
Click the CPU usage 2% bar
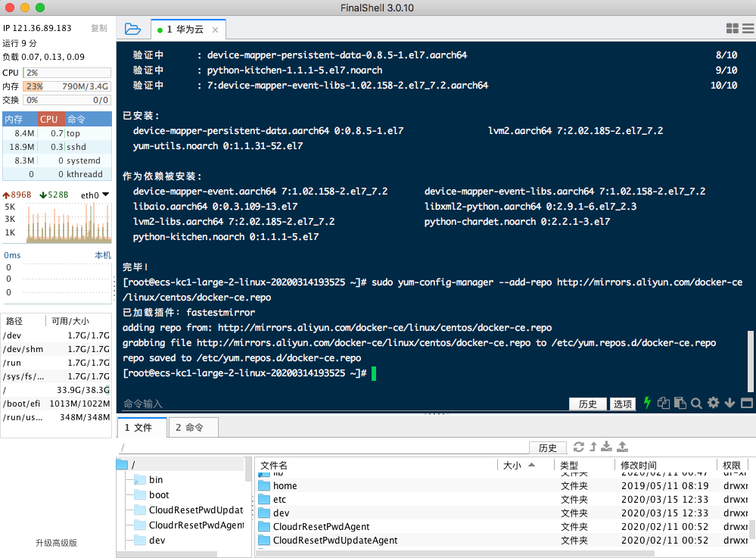pyautogui.click(x=67, y=73)
